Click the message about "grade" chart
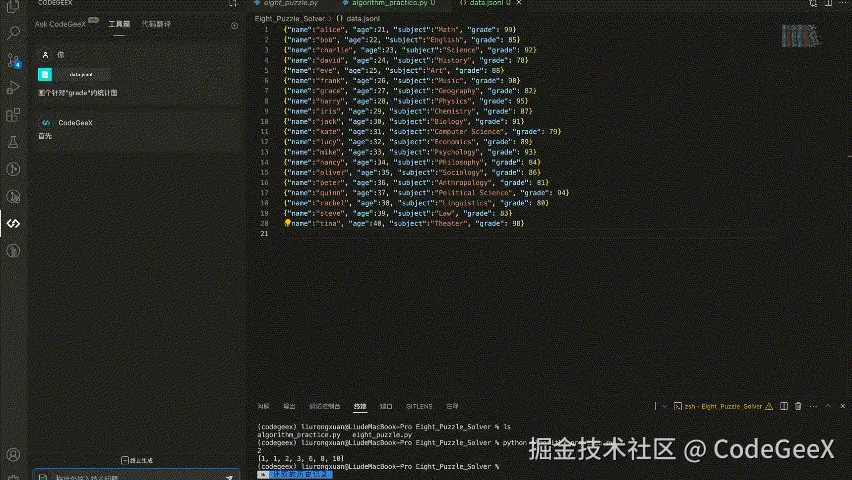The width and height of the screenshot is (852, 480). 78,93
